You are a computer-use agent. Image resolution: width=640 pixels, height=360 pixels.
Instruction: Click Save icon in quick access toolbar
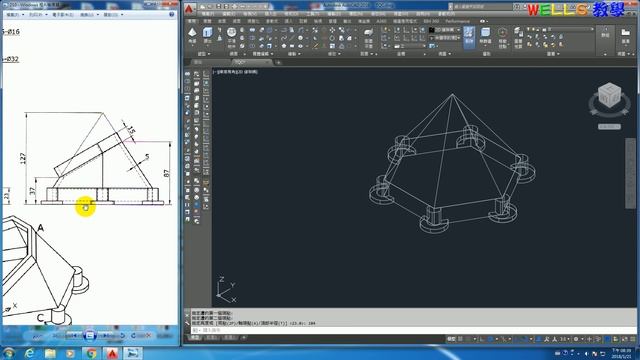click(219, 6)
